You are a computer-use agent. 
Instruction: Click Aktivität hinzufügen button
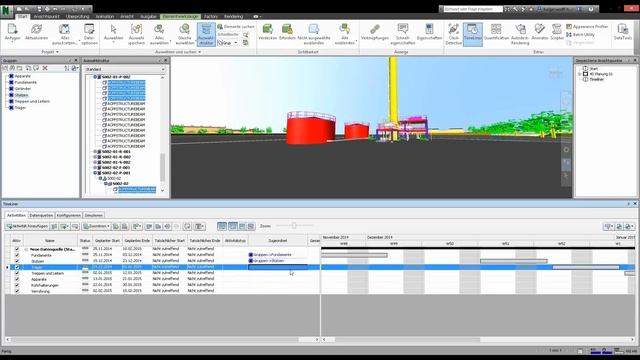[x=27, y=226]
